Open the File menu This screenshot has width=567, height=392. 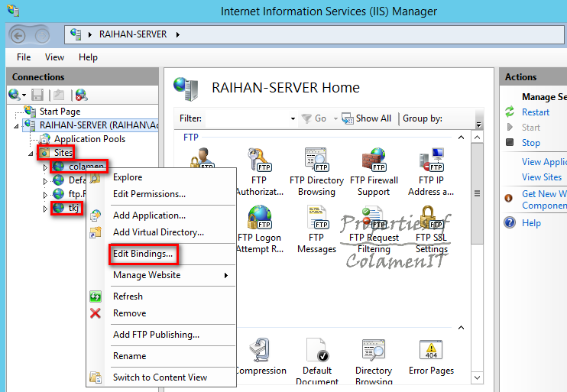[24, 57]
